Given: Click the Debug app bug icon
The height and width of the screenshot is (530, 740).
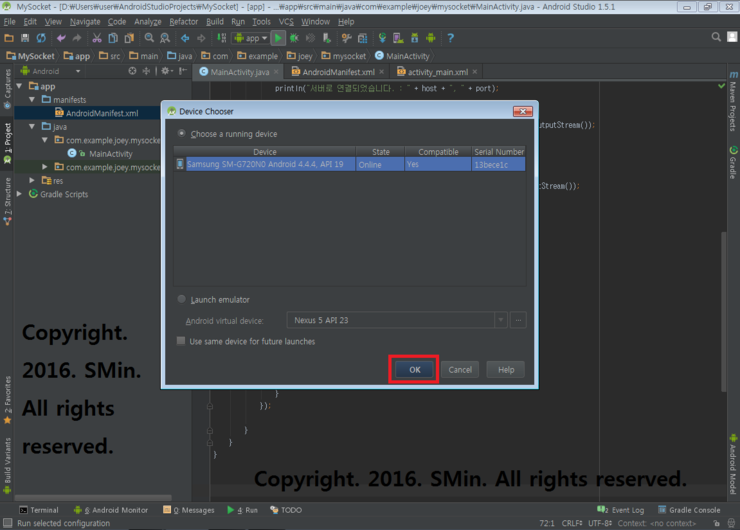Looking at the screenshot, I should (294, 38).
